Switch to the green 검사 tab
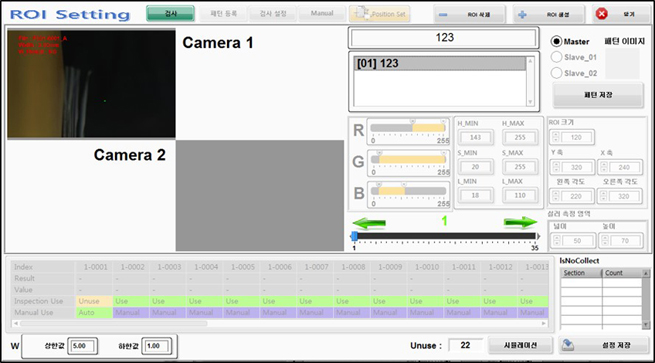The image size is (655, 363). 170,13
